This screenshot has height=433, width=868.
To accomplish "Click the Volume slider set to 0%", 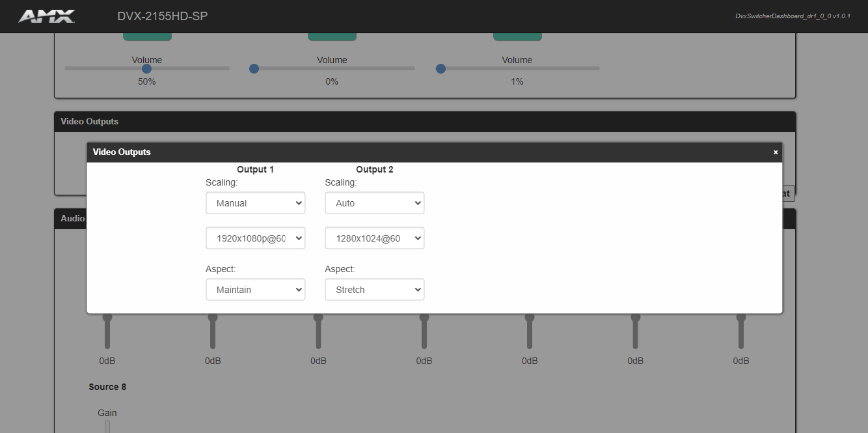I will 254,68.
